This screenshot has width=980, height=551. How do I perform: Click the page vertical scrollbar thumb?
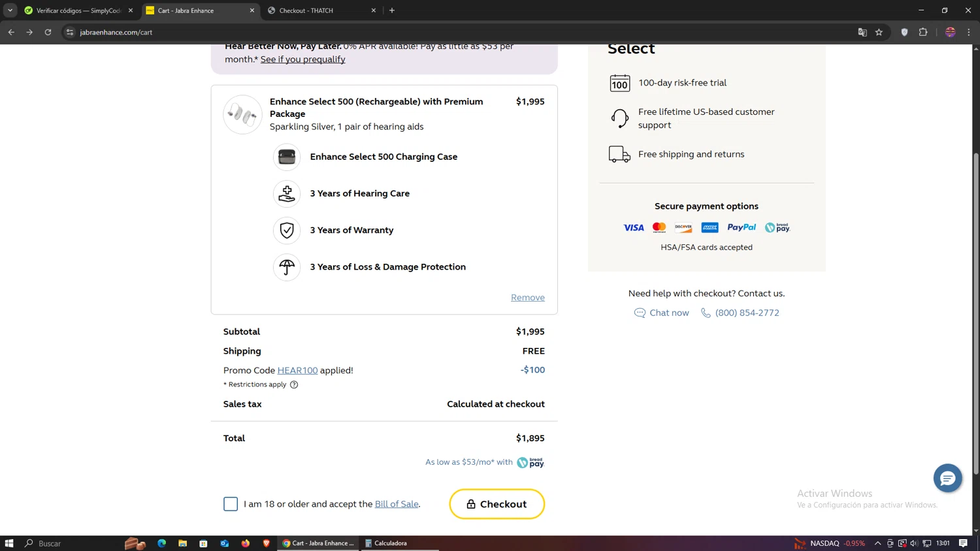tap(976, 313)
